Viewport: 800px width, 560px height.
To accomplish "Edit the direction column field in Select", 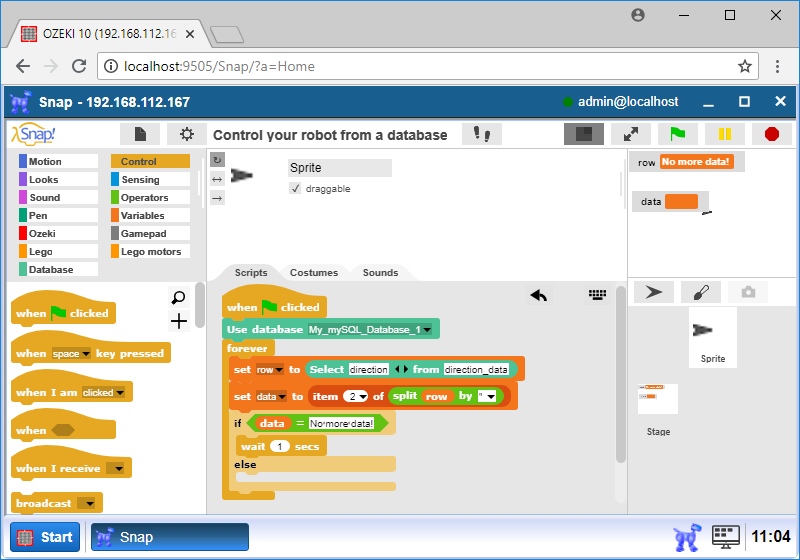I will click(368, 369).
